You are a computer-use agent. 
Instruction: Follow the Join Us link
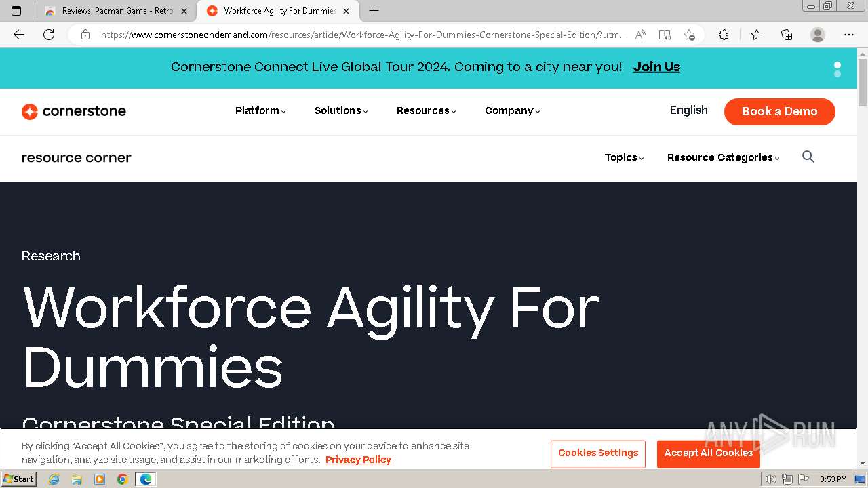656,67
